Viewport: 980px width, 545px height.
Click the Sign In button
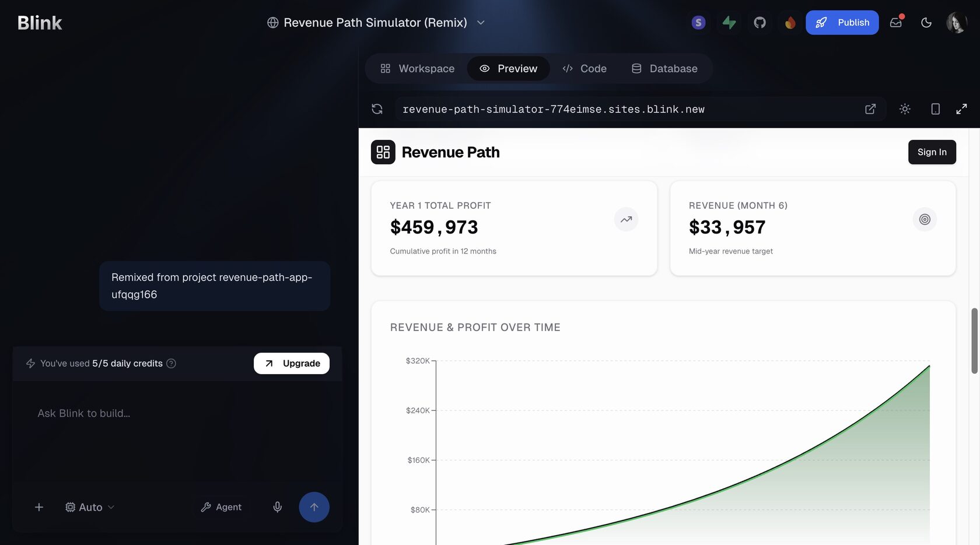(x=932, y=152)
